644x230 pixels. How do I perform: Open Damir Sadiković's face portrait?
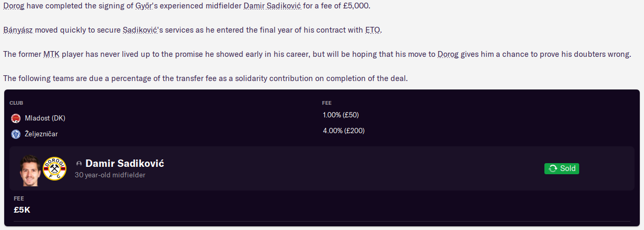point(30,169)
